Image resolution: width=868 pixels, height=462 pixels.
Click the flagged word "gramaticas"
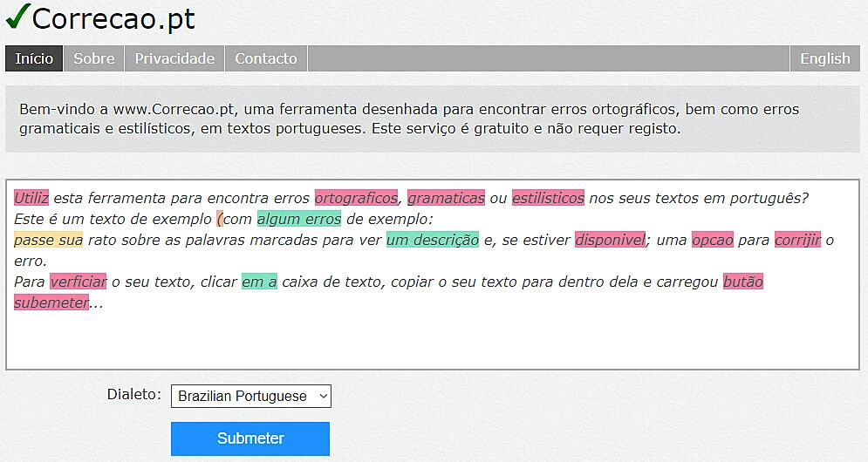click(x=446, y=198)
